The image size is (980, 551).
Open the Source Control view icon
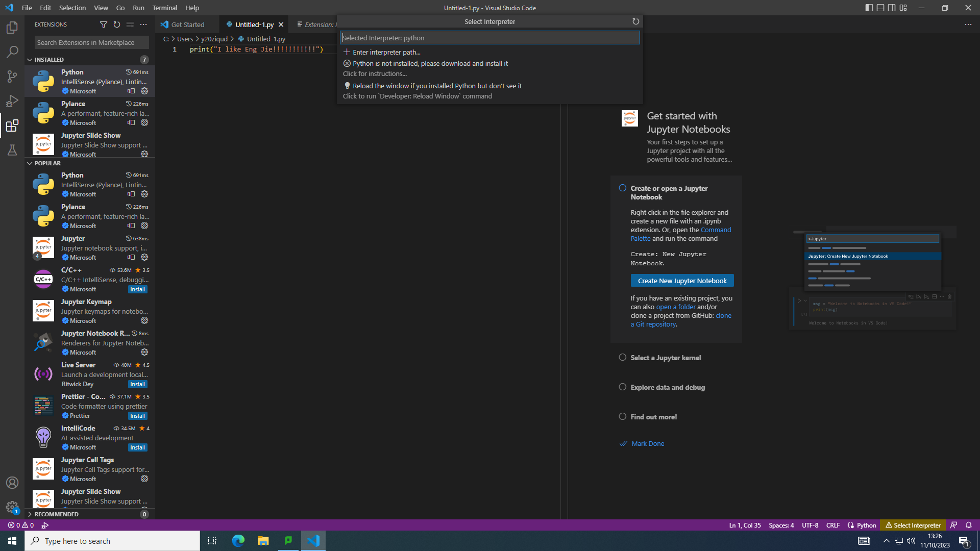click(x=12, y=76)
